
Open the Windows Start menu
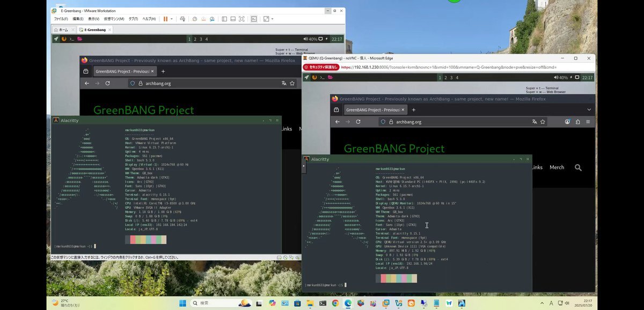[x=182, y=303]
